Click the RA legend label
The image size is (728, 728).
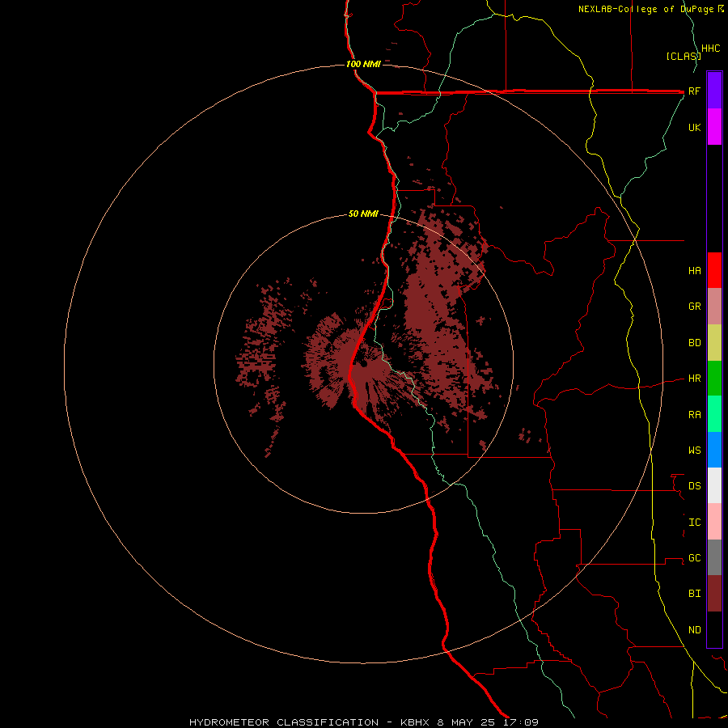(x=694, y=415)
